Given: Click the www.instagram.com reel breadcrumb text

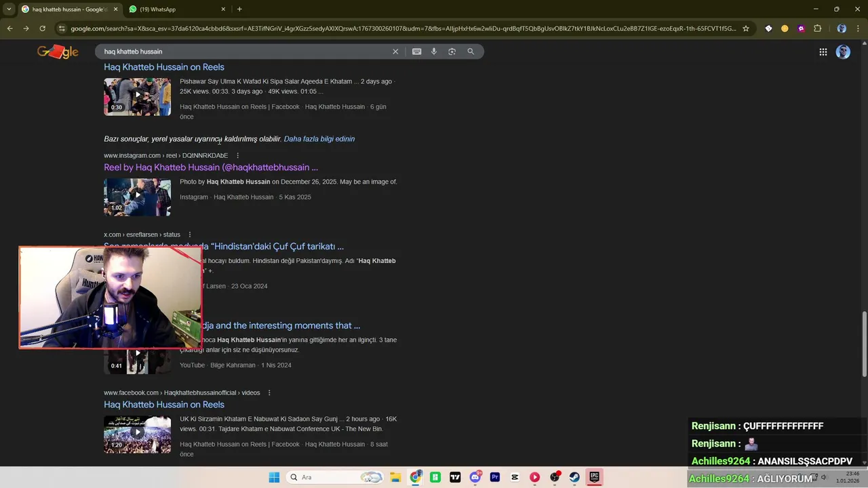Looking at the screenshot, I should 166,156.
